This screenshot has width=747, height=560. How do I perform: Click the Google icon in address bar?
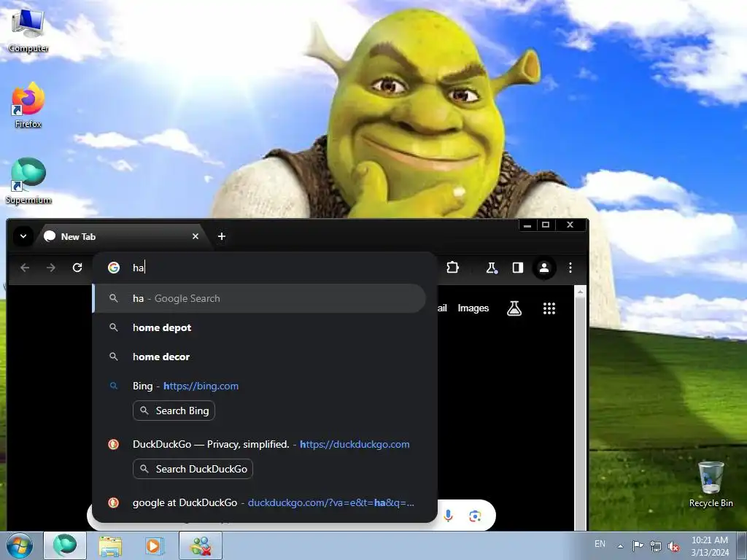[113, 268]
